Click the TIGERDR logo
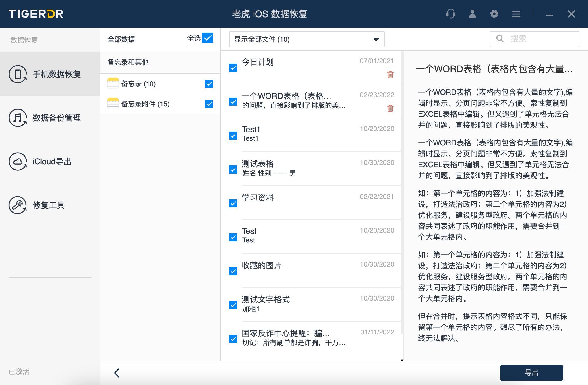Viewport: 588px width, 385px height. [36, 14]
